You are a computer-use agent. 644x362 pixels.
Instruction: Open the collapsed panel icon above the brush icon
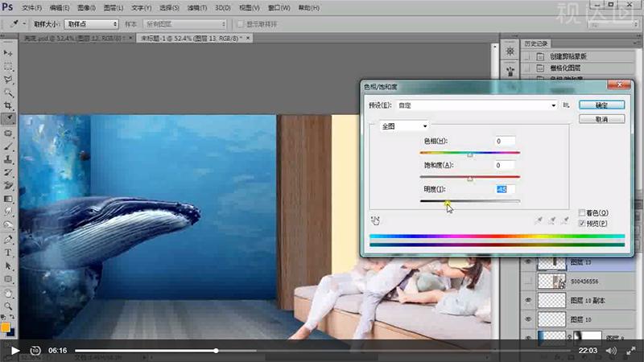510,51
